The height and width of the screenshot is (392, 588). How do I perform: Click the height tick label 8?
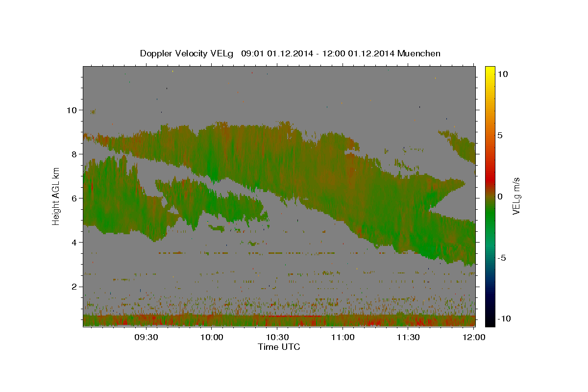point(75,154)
